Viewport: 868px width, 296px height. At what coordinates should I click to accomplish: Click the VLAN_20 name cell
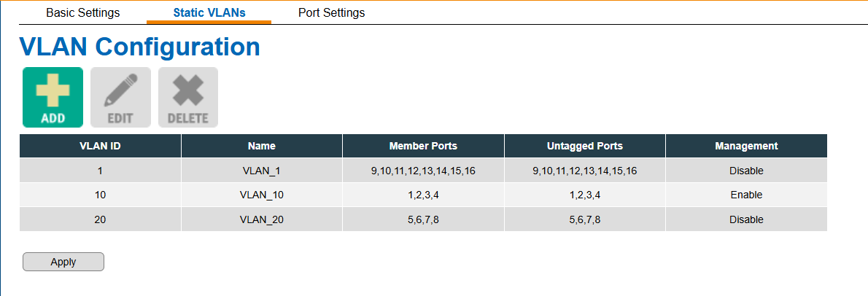pyautogui.click(x=262, y=219)
